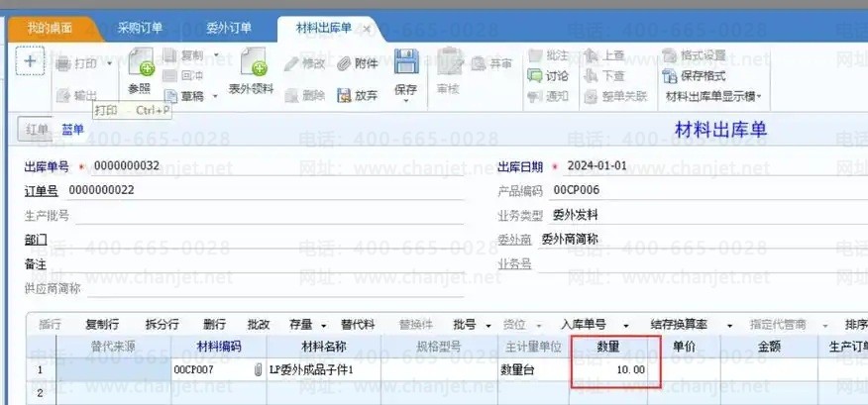Click the 数量 cell showing 10.00
Screen dimensions: 868x405
614,369
